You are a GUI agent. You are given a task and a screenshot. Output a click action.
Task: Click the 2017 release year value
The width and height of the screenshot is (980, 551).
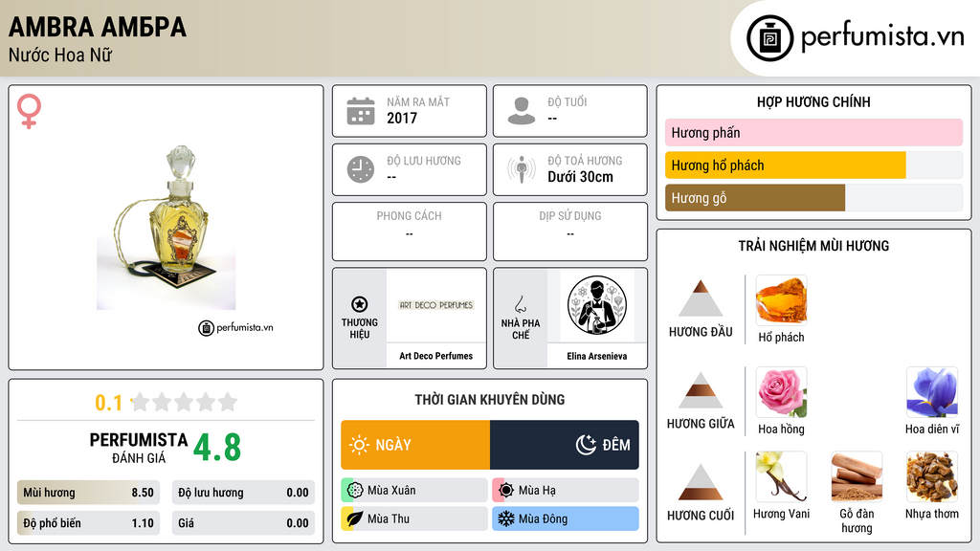click(x=402, y=118)
